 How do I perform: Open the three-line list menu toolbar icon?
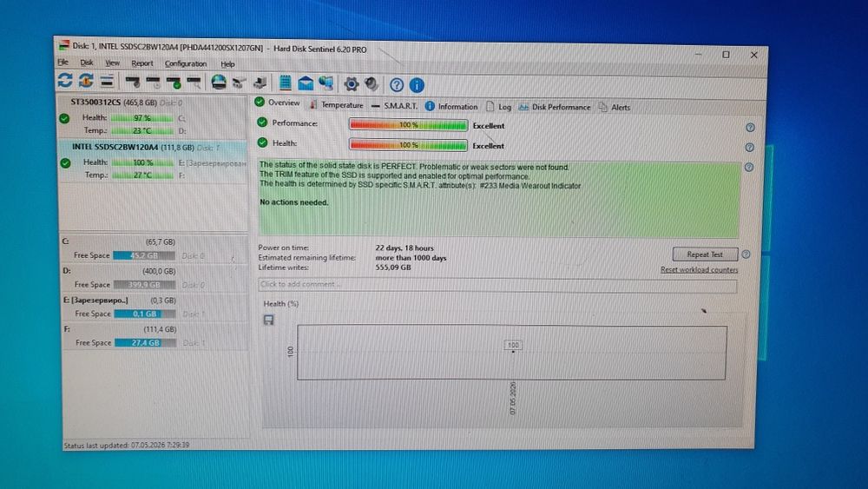tap(107, 82)
